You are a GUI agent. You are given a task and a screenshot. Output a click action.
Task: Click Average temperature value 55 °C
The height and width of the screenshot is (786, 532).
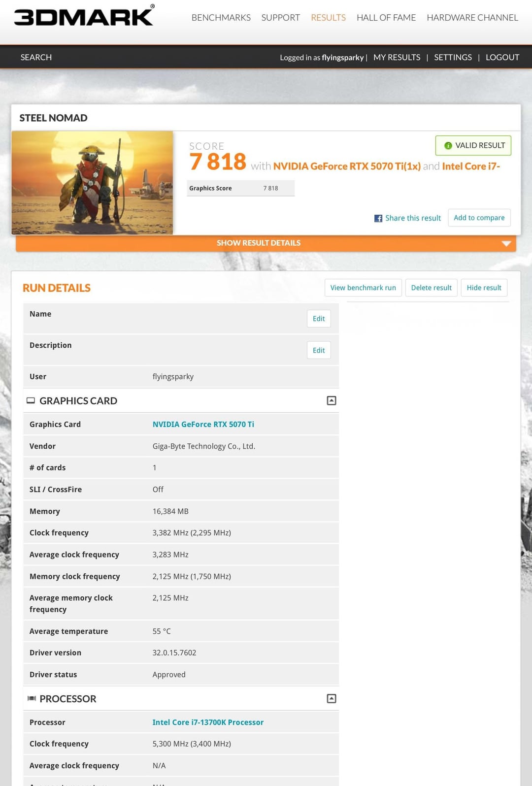[162, 631]
